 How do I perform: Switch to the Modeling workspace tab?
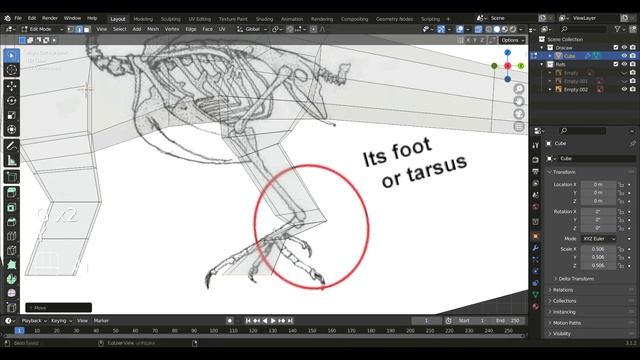click(143, 19)
